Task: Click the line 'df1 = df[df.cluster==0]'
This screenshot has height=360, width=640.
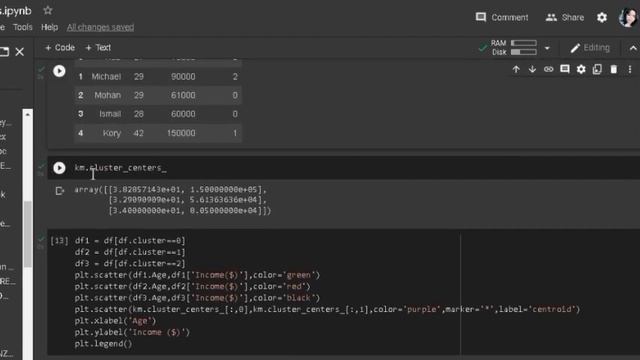Action: click(130, 240)
